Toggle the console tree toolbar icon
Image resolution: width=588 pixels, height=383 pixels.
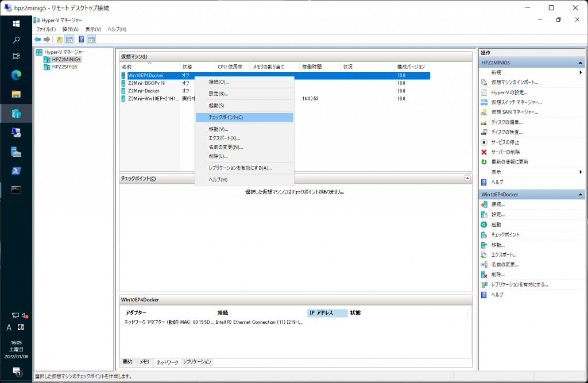(69, 40)
